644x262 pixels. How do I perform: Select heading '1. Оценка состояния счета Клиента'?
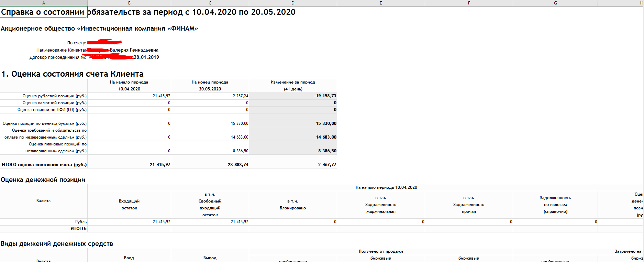click(x=72, y=74)
